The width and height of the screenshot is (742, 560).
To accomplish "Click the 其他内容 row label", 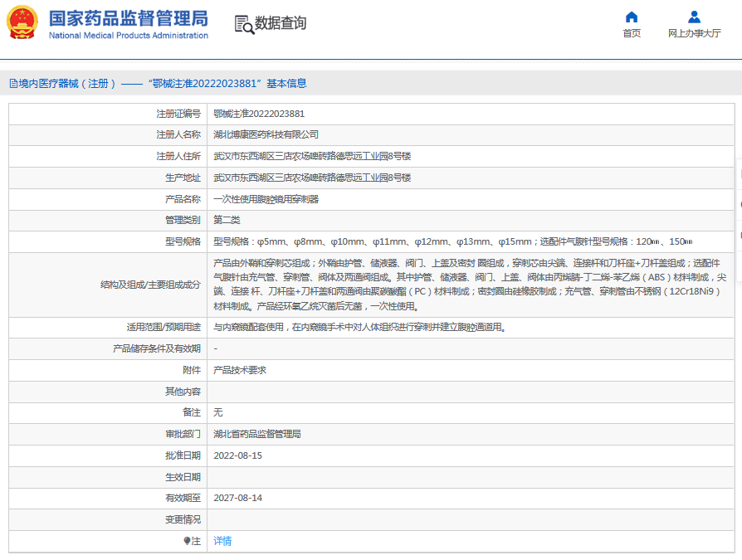I will 183,392.
